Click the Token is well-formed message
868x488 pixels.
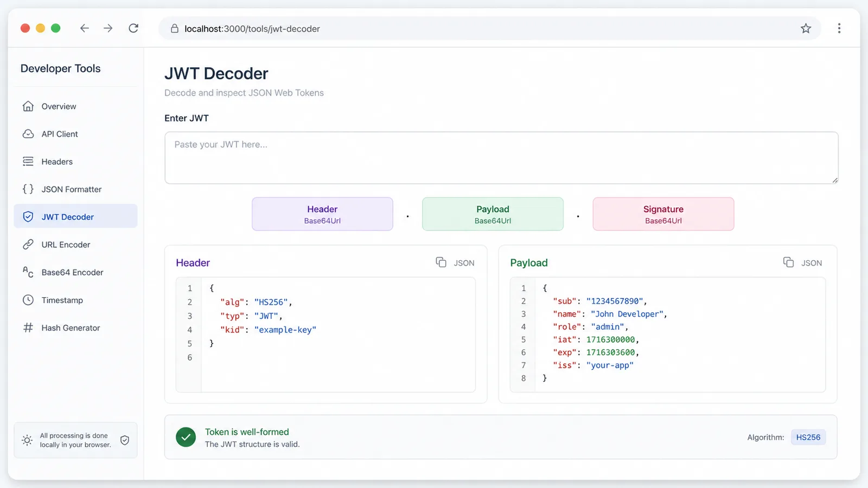click(x=247, y=432)
